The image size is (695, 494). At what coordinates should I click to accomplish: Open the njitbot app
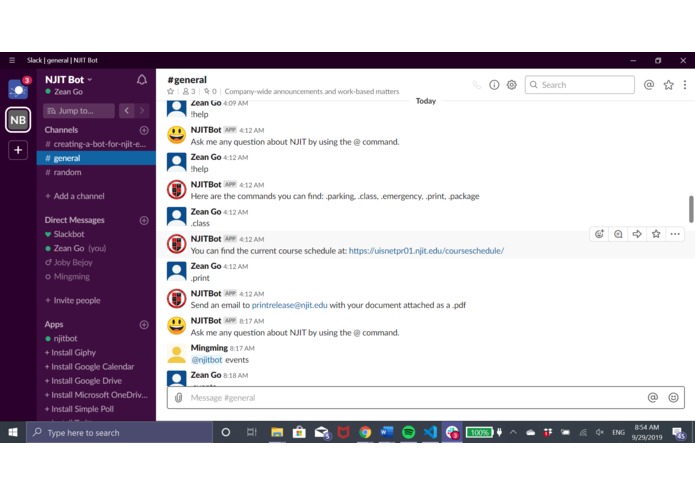tap(96, 338)
